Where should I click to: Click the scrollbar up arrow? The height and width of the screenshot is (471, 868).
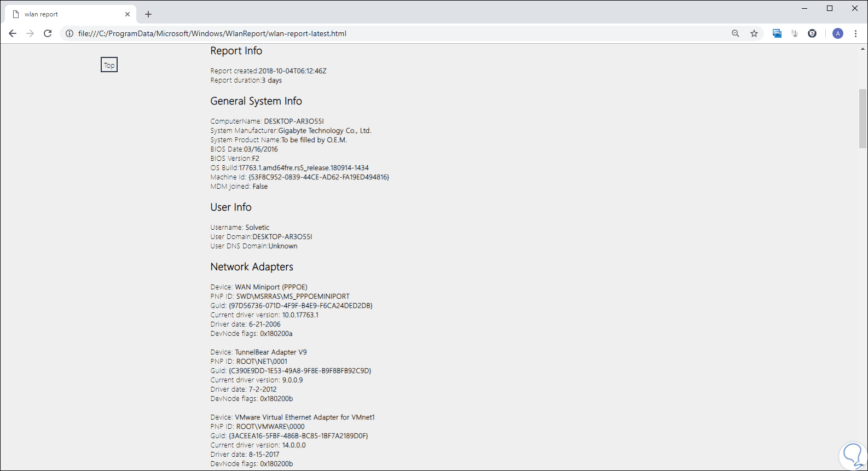tap(863, 49)
